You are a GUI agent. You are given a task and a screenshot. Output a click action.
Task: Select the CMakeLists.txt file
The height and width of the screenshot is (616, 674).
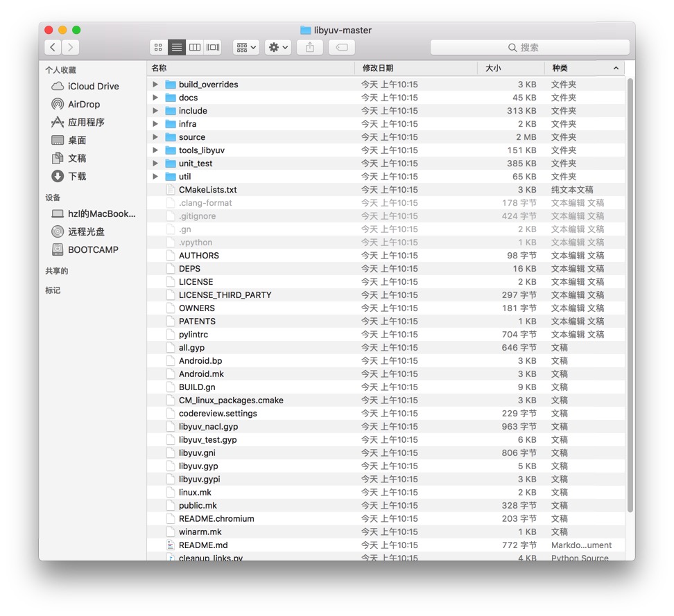[x=386, y=190]
